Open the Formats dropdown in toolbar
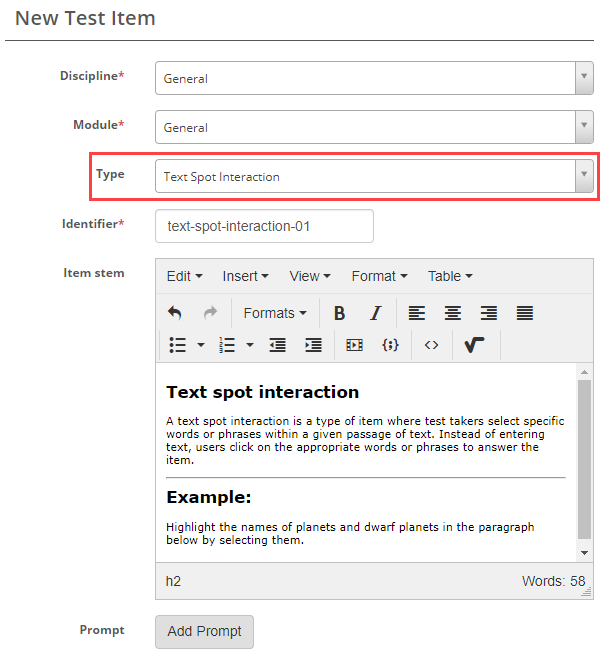The image size is (600, 656). click(x=275, y=313)
